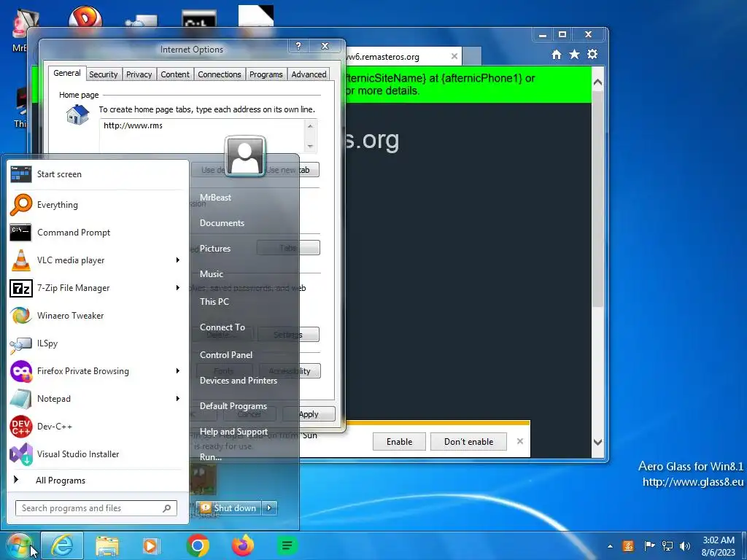
Task: Open Help and Support
Action: pos(233,432)
